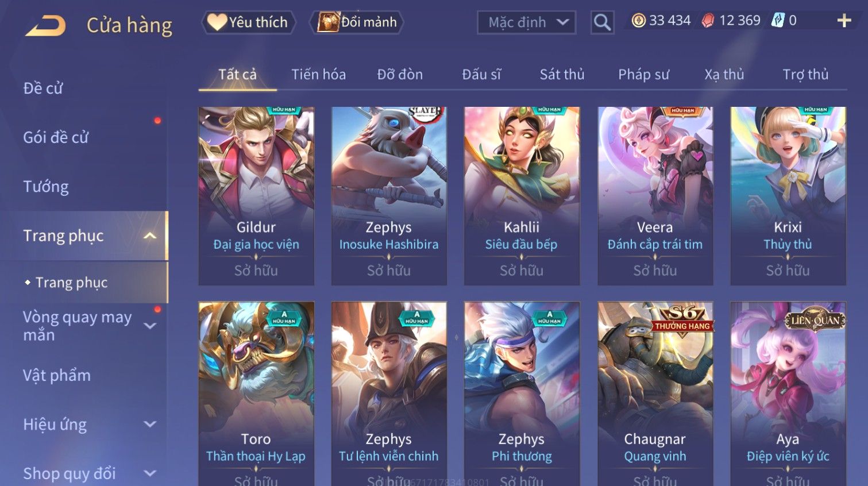Select Veera Đánh cắp trái tim skin
This screenshot has height=486, width=868.
pyautogui.click(x=655, y=196)
